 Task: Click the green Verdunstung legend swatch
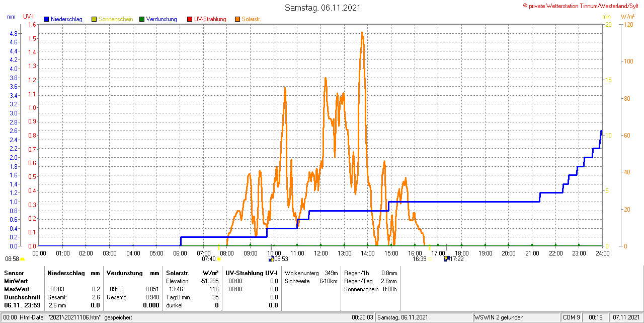[x=142, y=19]
